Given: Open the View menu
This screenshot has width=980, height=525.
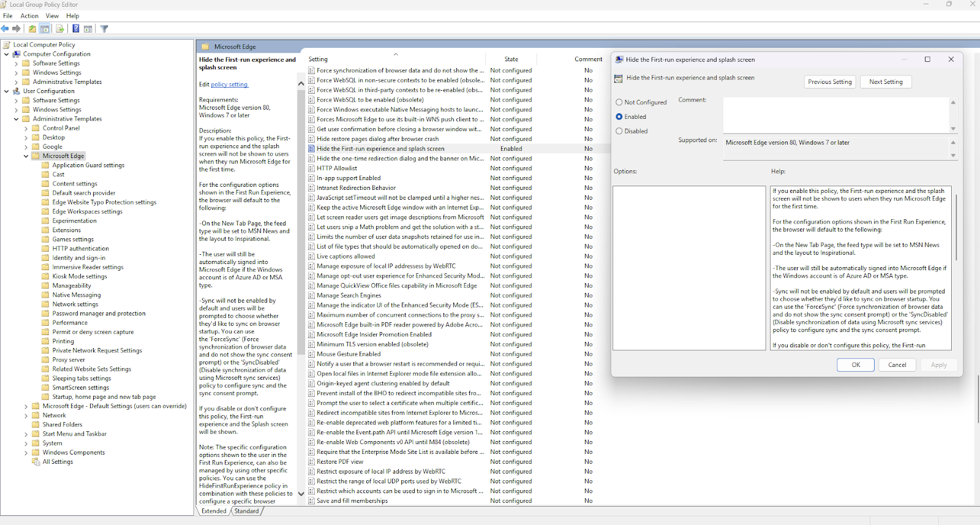Looking at the screenshot, I should [52, 16].
